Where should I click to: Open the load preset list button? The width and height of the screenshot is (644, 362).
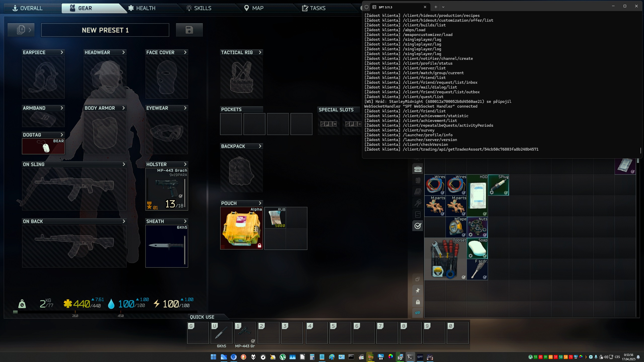pos(21,30)
